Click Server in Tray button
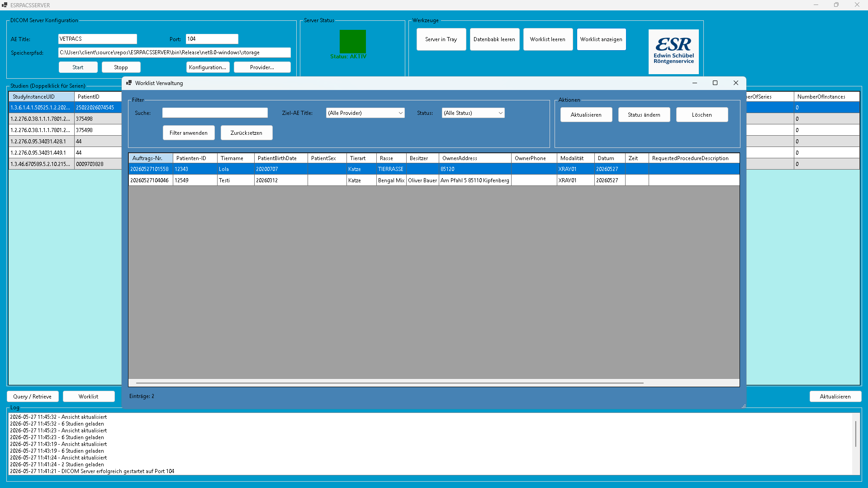Image resolution: width=868 pixels, height=488 pixels. pyautogui.click(x=441, y=39)
